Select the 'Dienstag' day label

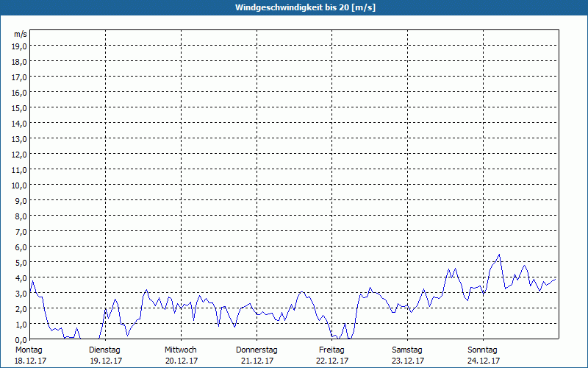pos(104,350)
